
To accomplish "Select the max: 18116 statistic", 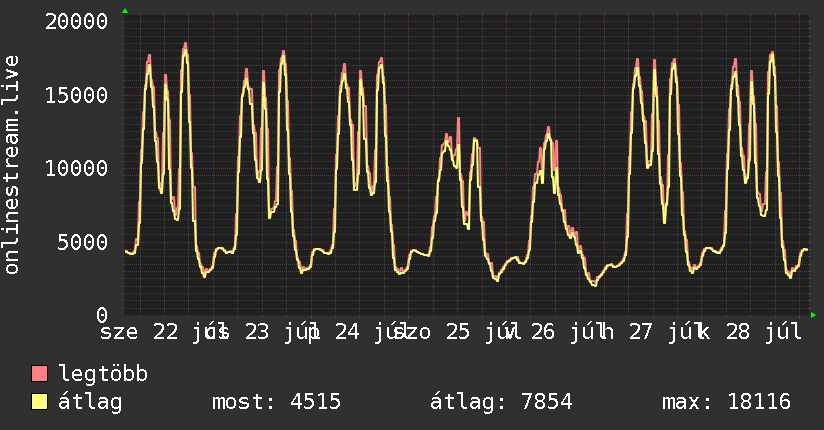I will pos(726,402).
